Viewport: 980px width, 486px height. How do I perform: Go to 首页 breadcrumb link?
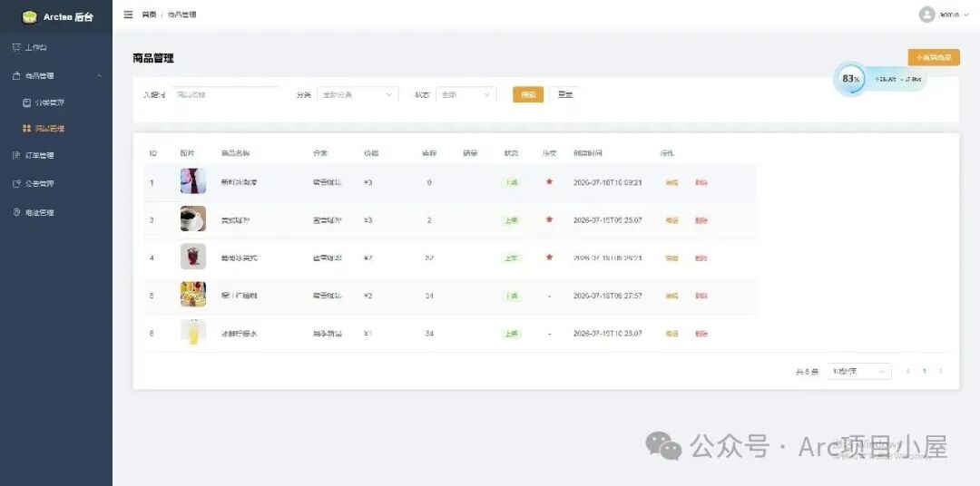point(149,15)
